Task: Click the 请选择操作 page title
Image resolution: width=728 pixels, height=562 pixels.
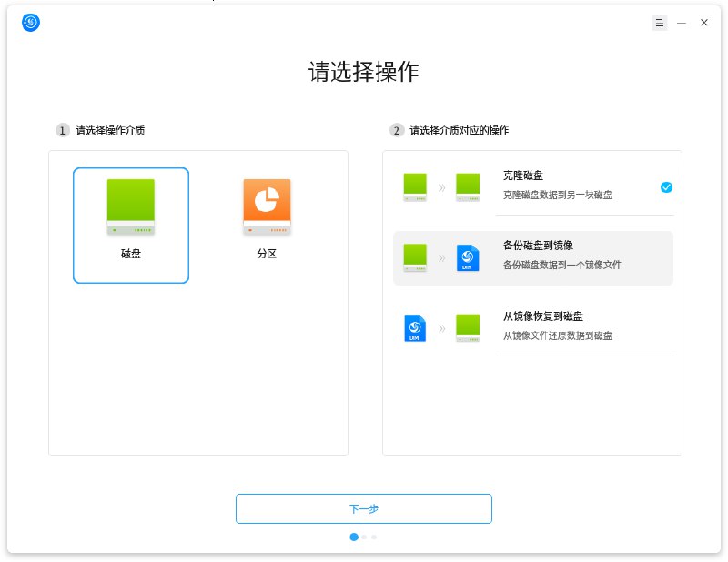Action: (x=363, y=72)
